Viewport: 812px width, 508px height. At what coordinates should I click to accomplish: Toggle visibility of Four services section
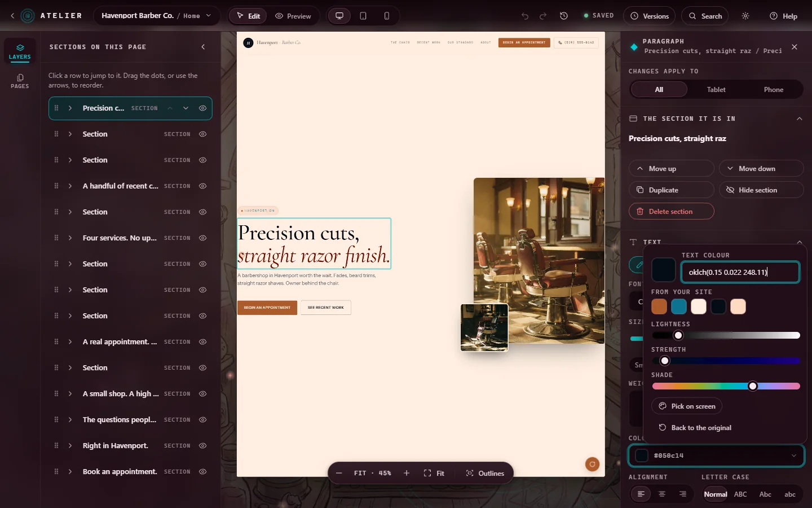202,238
